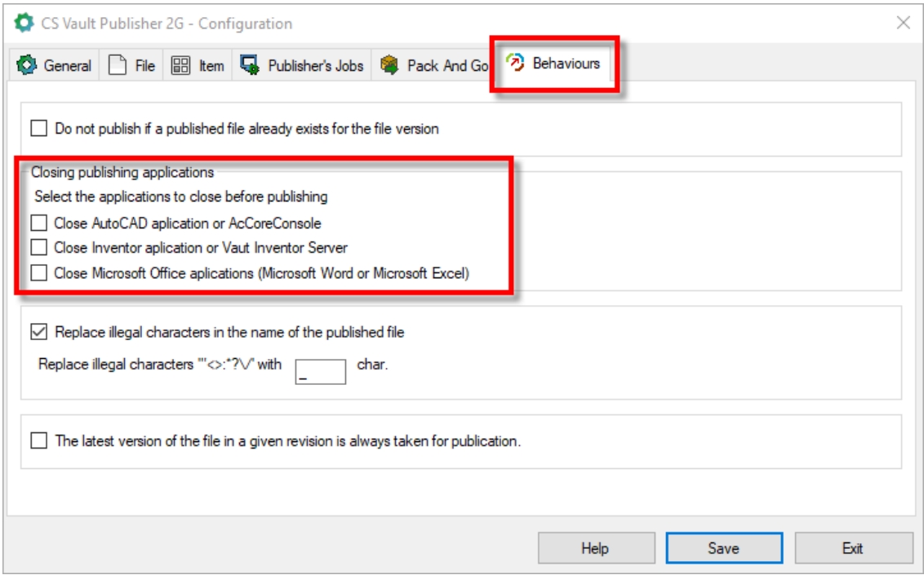Click the Behaviours tab icon
The image size is (924, 575).
pyautogui.click(x=515, y=64)
